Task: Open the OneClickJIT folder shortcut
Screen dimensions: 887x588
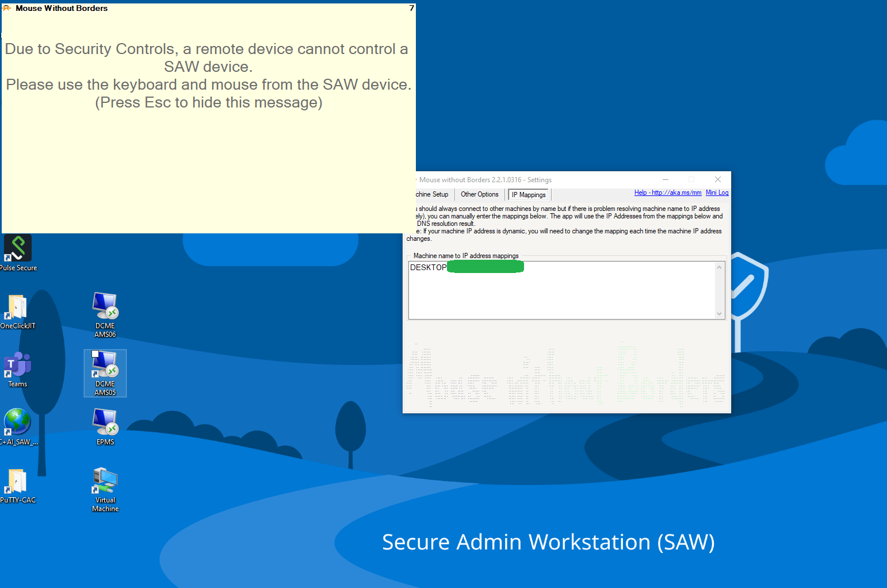Action: [17, 312]
